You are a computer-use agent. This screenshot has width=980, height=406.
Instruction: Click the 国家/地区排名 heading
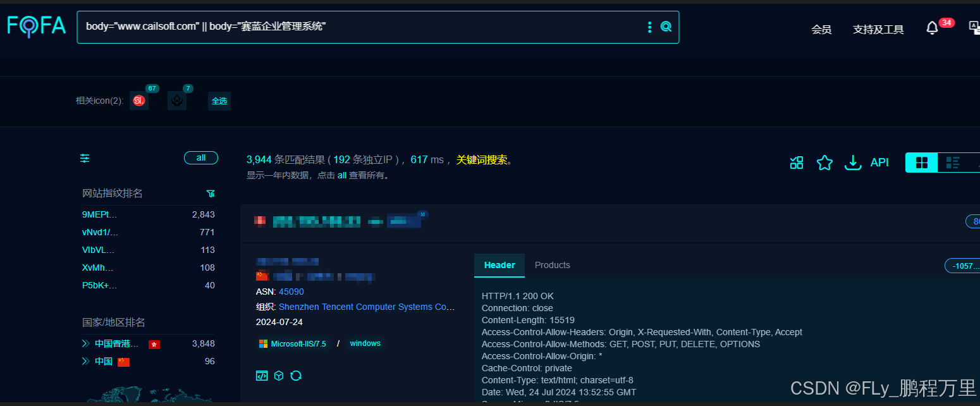(114, 322)
